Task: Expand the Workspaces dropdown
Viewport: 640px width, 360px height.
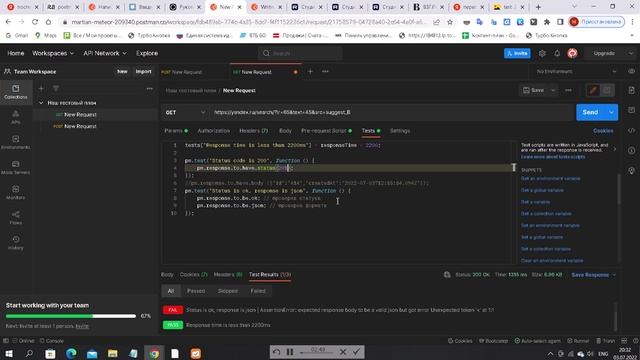Action: coord(53,53)
